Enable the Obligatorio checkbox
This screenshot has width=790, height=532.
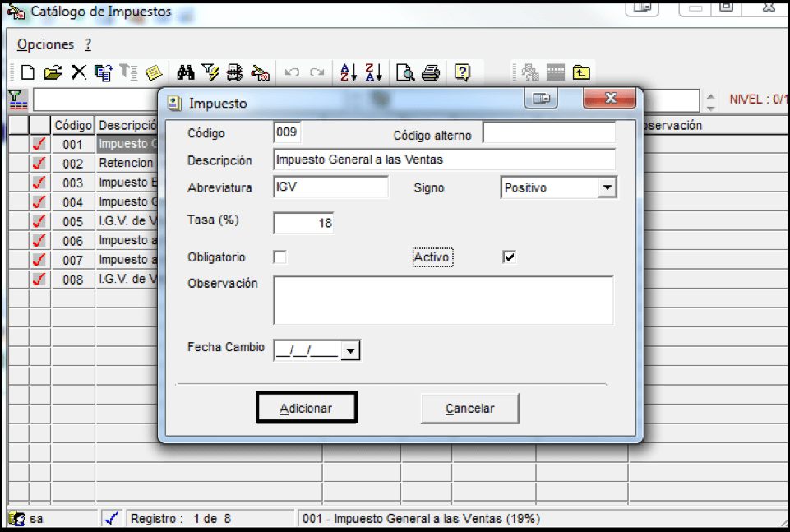pos(280,257)
